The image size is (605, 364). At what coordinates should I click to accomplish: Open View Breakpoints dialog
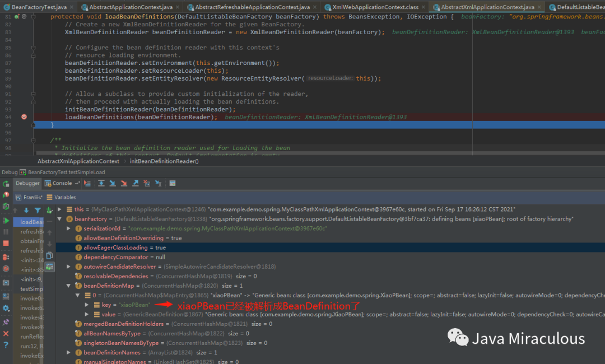[x=6, y=257]
